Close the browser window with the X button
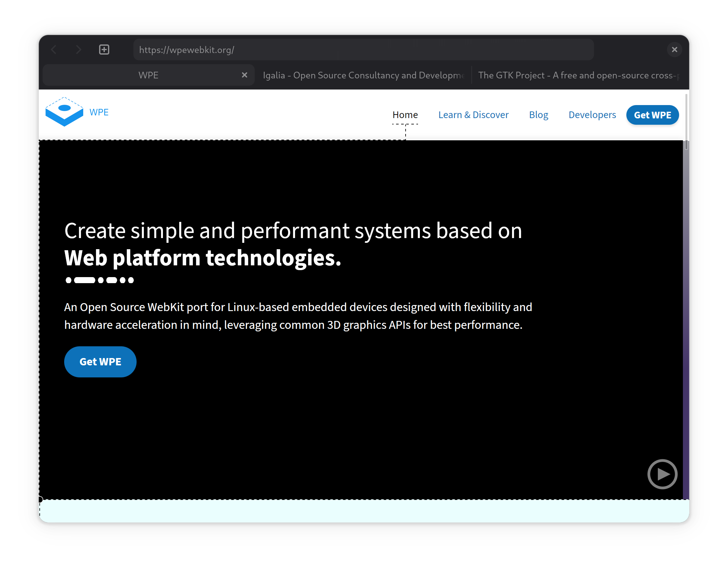The height and width of the screenshot is (565, 728). coord(674,50)
